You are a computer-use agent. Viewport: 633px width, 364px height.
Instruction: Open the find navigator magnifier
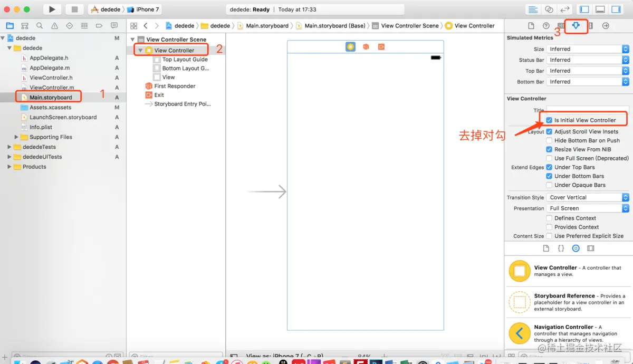(x=40, y=25)
